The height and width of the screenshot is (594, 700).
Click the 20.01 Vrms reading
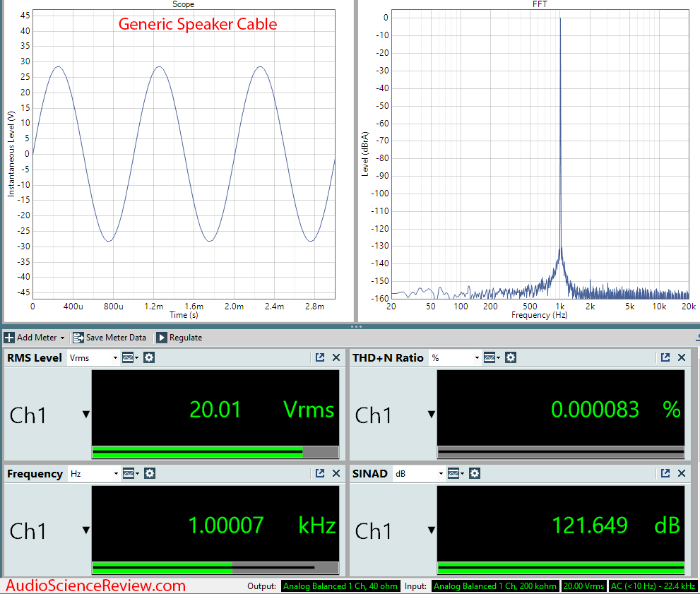[x=261, y=409]
